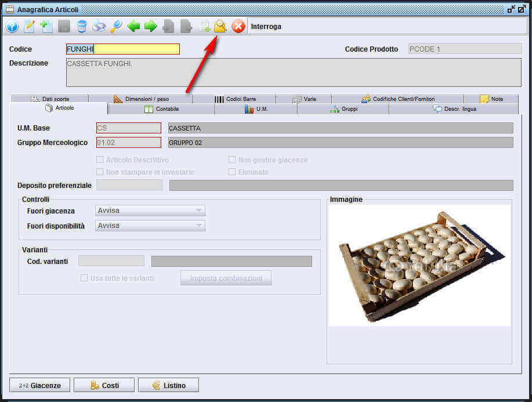Viewport: 532px width, 402px height.
Task: Check the Non gestire giacenze option
Action: click(232, 160)
